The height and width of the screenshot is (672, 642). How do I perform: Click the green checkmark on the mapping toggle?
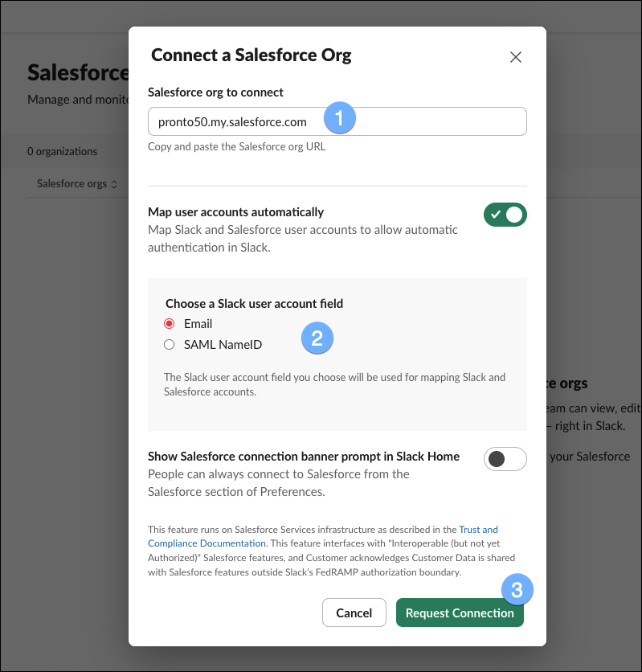click(x=497, y=215)
